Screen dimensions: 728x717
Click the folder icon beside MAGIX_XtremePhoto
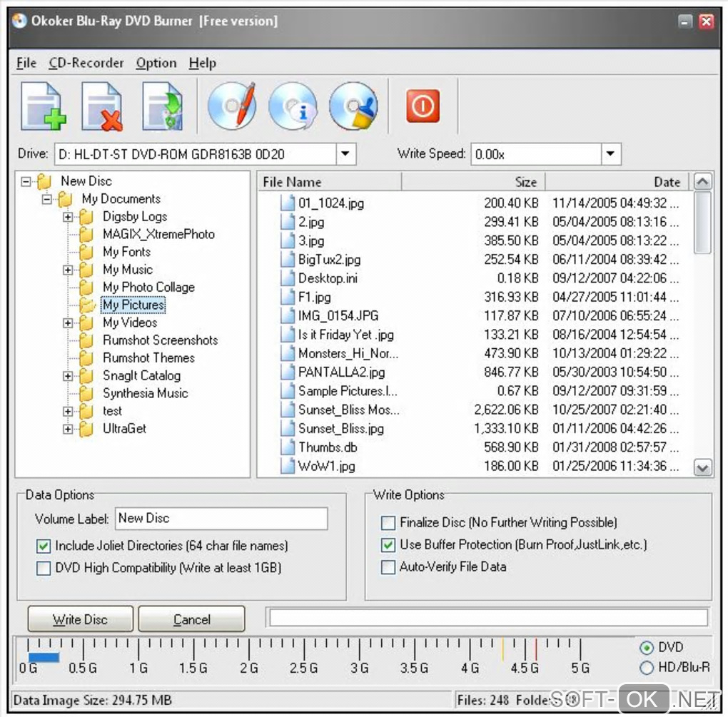pyautogui.click(x=86, y=234)
